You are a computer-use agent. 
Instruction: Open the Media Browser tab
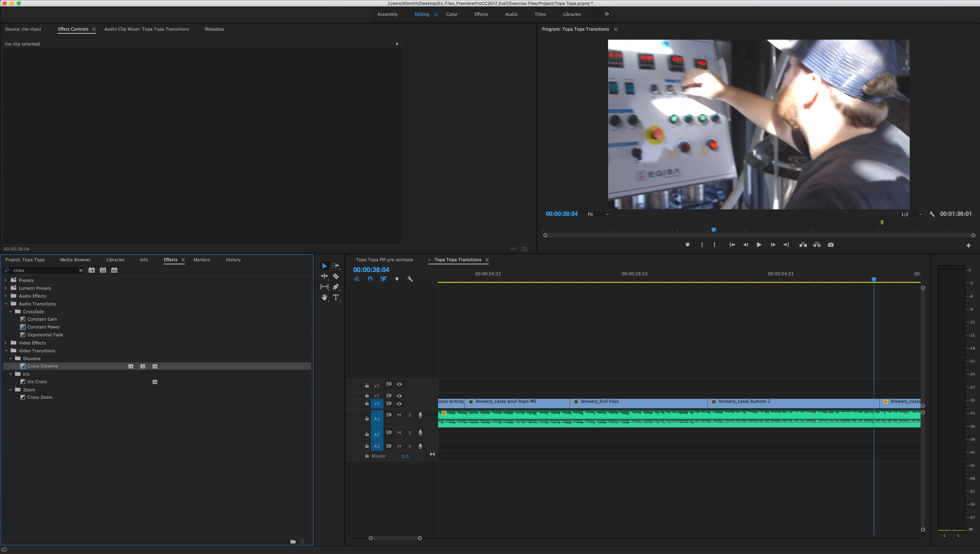[x=75, y=260]
